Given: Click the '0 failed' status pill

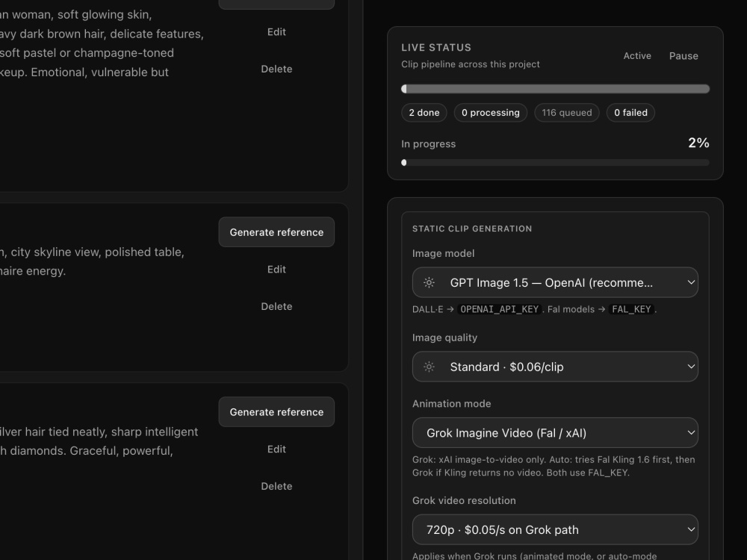Looking at the screenshot, I should click(630, 113).
